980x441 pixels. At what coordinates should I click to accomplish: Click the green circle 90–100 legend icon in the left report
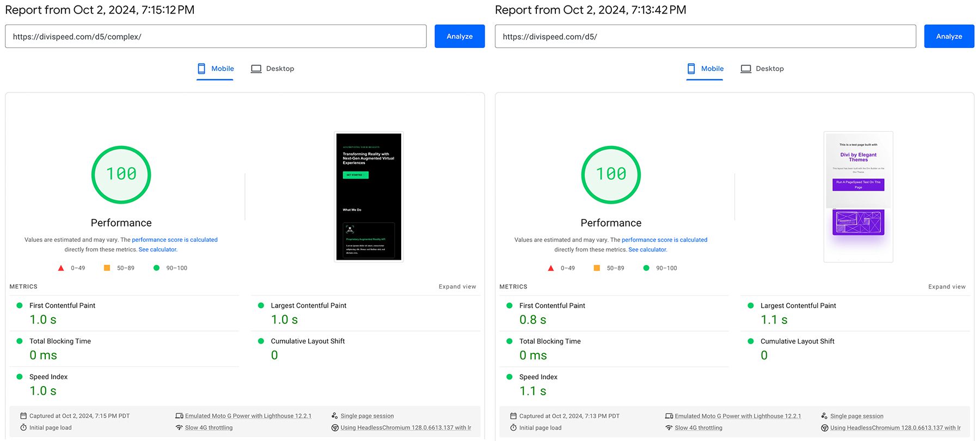pyautogui.click(x=156, y=268)
